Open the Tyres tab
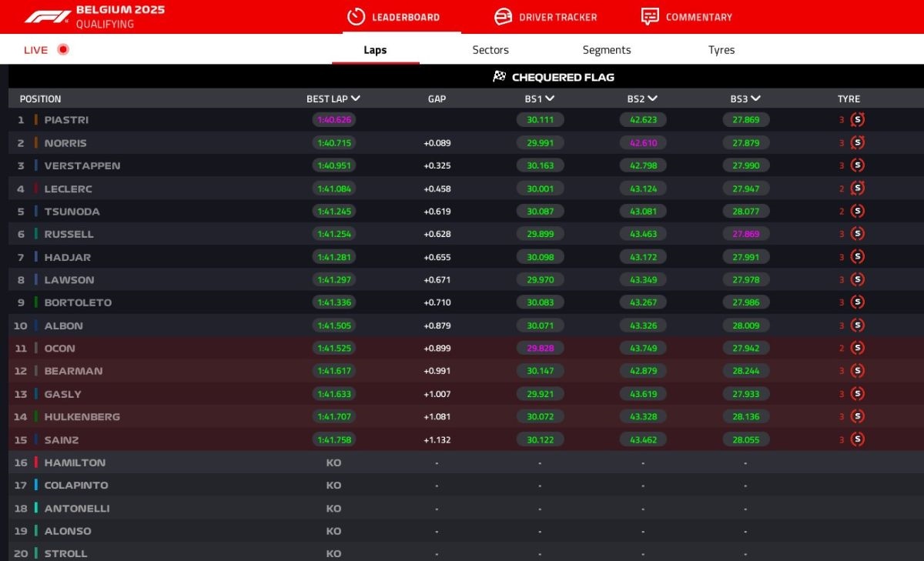The height and width of the screenshot is (561, 924). 721,50
